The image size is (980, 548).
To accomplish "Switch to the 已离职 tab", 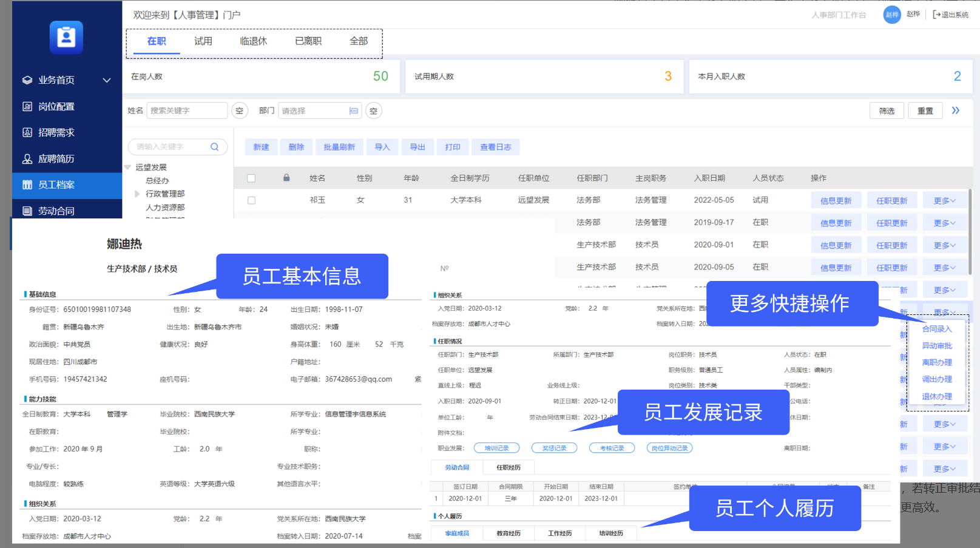I will (x=306, y=41).
